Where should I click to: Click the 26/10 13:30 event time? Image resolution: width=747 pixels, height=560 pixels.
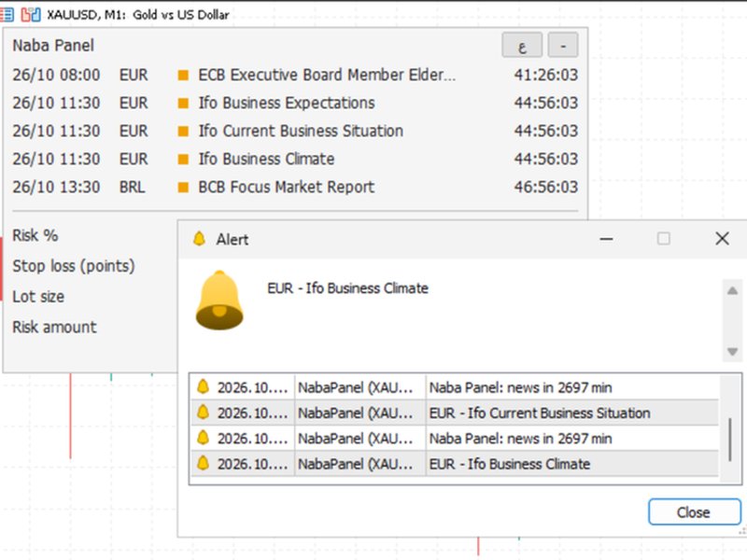click(56, 188)
